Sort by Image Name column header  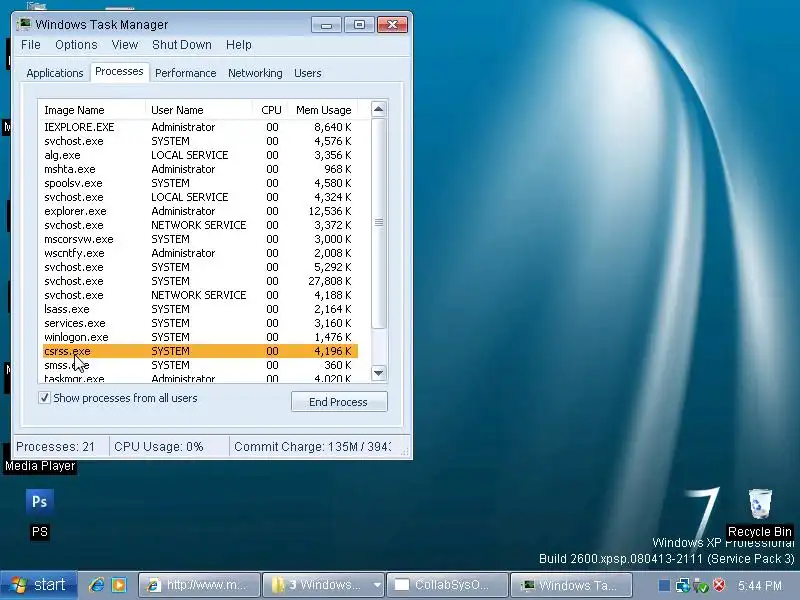(91, 110)
